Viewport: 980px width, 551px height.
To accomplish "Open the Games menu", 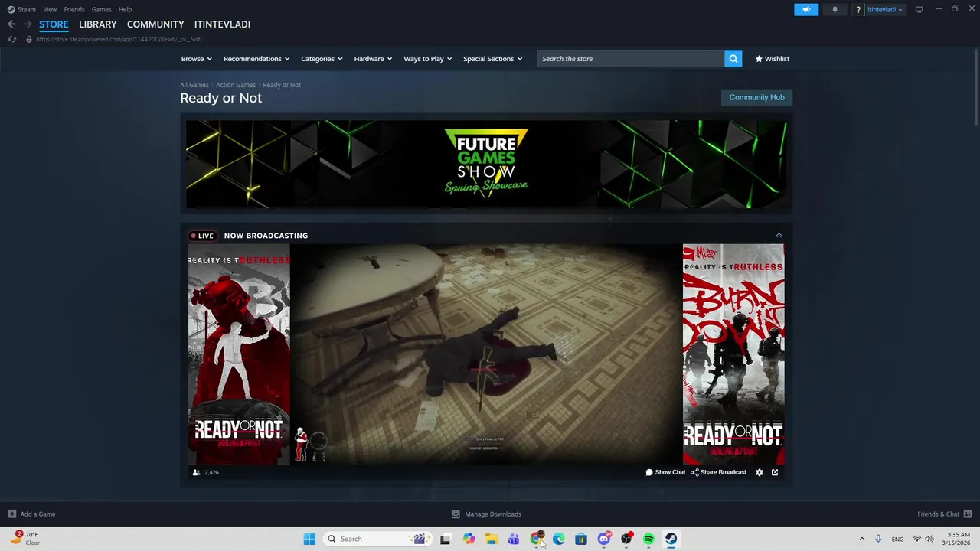I will [x=101, y=9].
